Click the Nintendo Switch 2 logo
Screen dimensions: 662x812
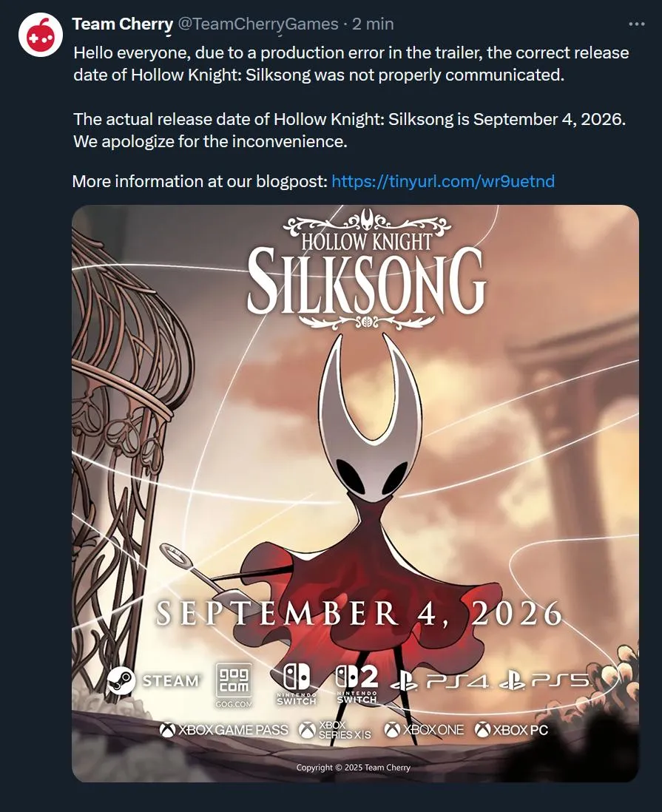coord(357,683)
